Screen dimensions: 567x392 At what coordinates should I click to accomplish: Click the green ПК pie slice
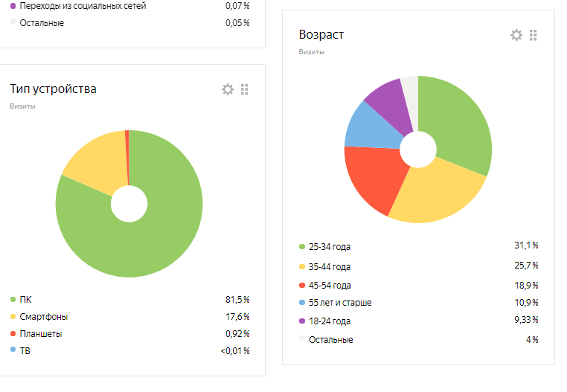click(149, 238)
